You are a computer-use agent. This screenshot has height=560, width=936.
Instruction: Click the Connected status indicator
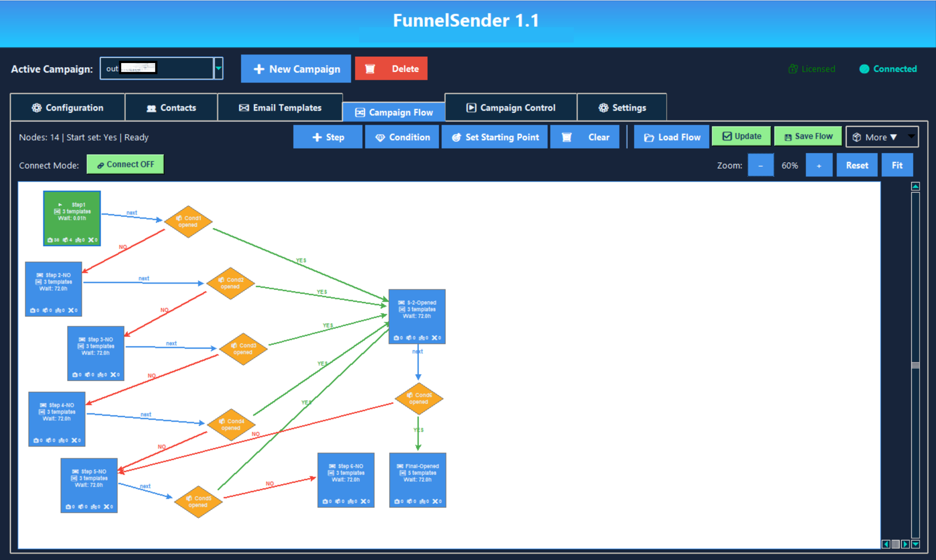click(887, 69)
